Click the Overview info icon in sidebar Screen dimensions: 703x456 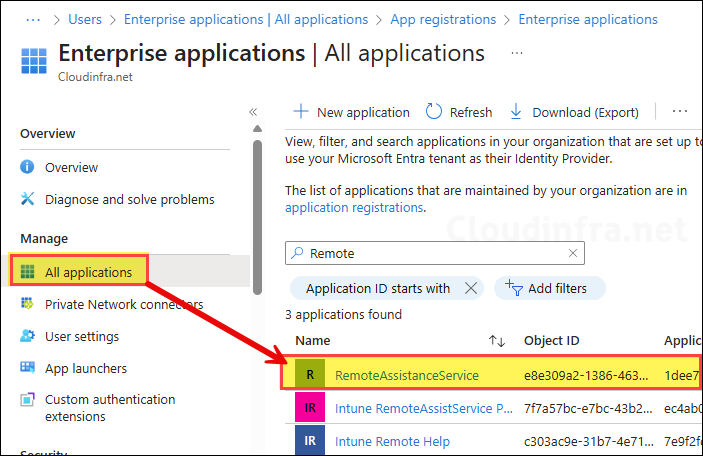[28, 167]
